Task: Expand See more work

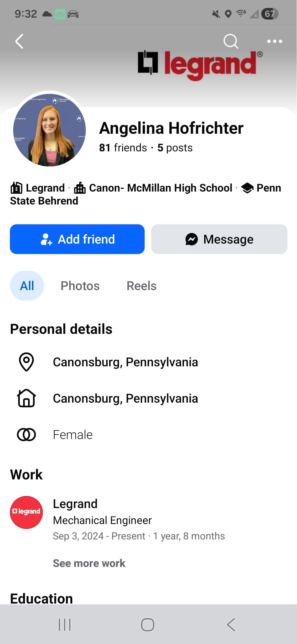Action: click(x=89, y=563)
